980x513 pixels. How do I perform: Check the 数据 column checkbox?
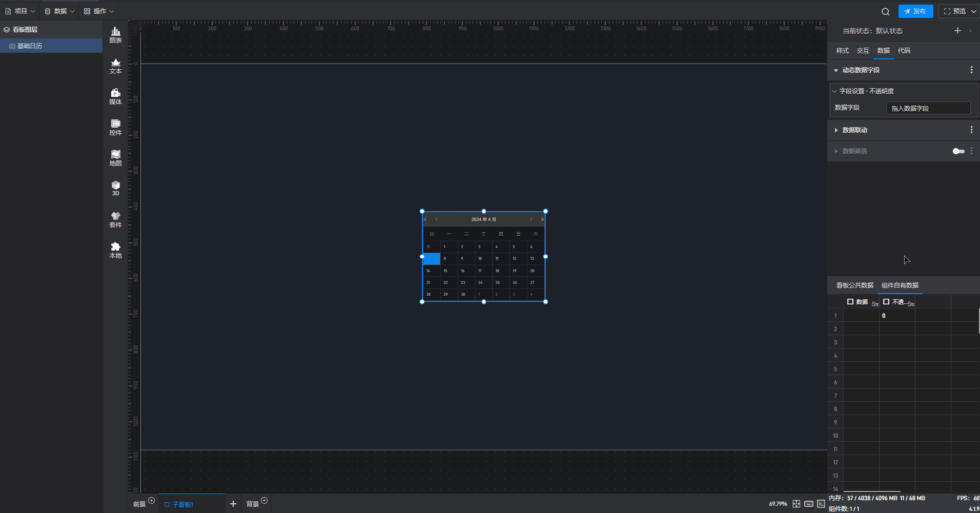[850, 302]
